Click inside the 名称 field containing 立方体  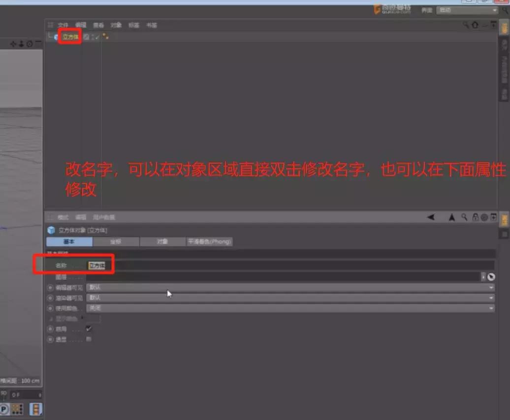(x=97, y=265)
